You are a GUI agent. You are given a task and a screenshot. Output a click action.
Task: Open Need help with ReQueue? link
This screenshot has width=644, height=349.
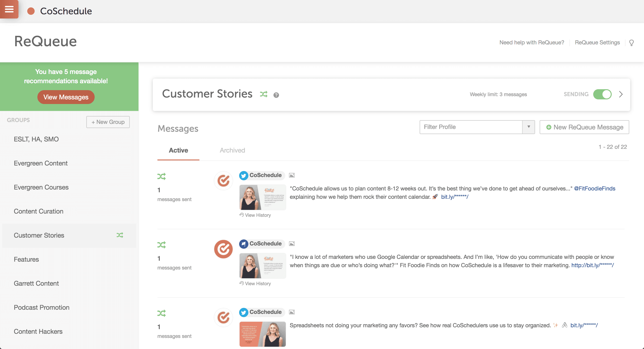click(532, 43)
